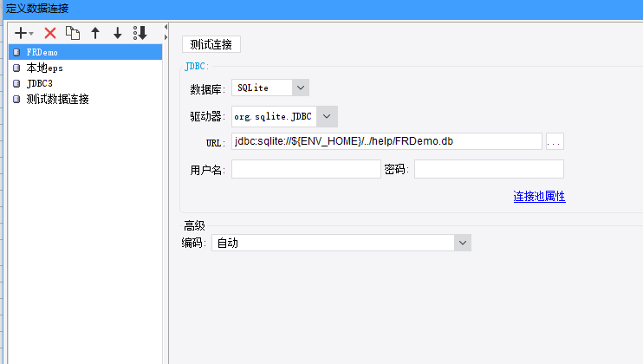Delete connection with red X icon
The image size is (643, 364).
pyautogui.click(x=50, y=33)
